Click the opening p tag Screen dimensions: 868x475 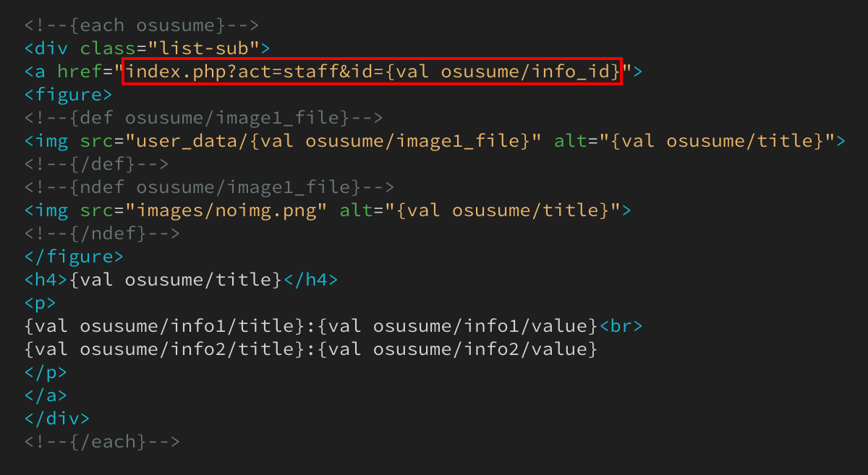[40, 303]
